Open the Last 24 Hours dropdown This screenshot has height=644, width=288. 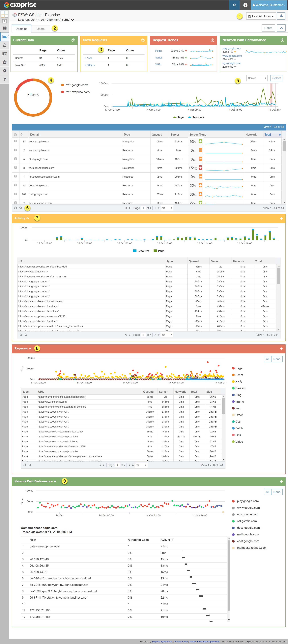pos(261,16)
